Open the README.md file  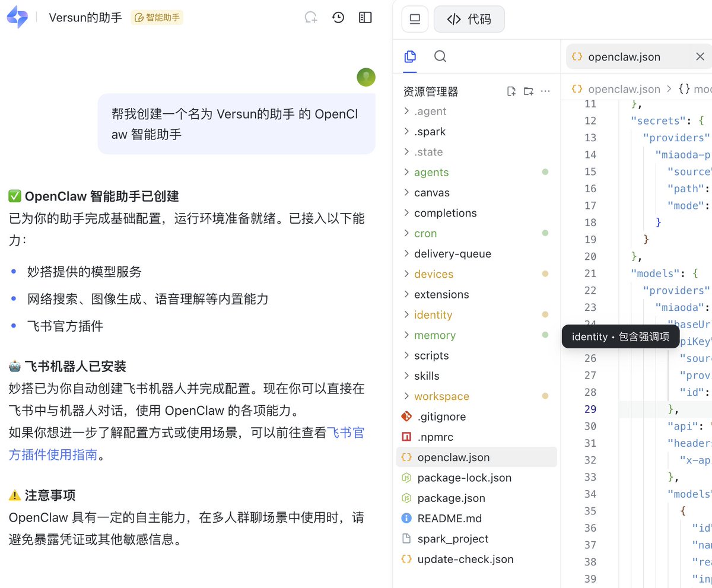click(476, 519)
